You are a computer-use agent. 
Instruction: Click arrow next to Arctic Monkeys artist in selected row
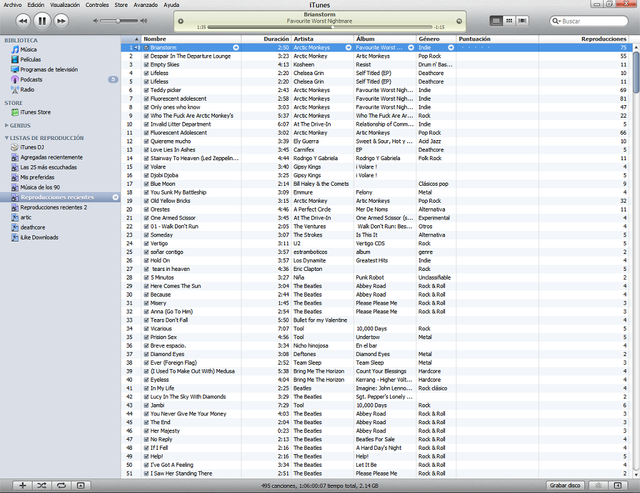[348, 48]
